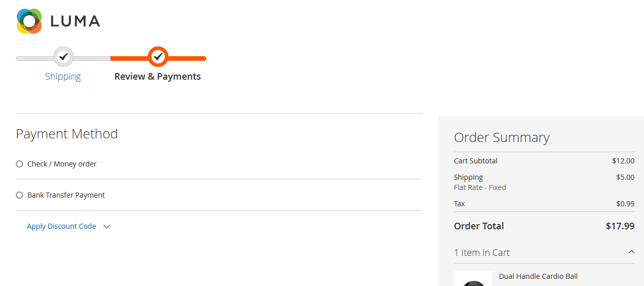The height and width of the screenshot is (286, 644).
Task: Expand Apply Discount Code chevron
Action: point(106,227)
